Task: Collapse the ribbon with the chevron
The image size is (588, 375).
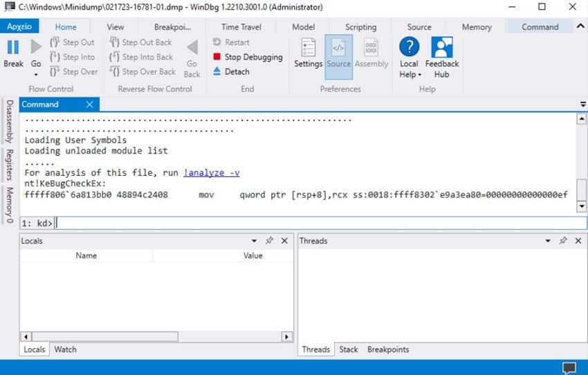Action: point(580,26)
